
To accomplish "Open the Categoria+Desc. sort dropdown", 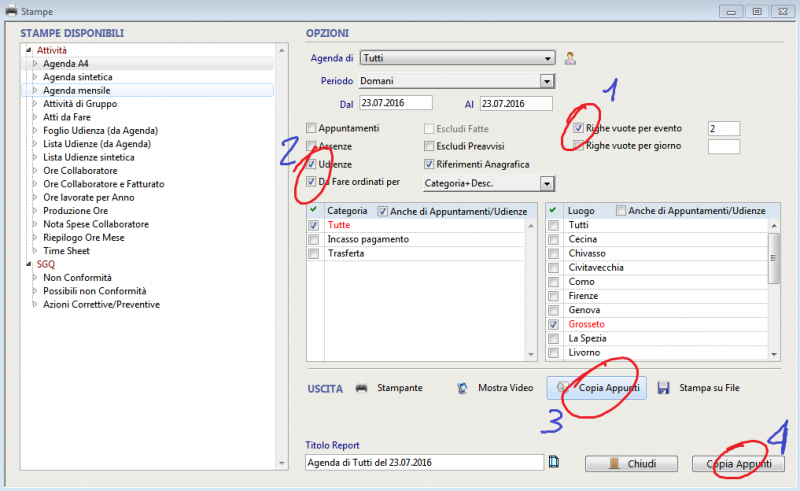I will [546, 183].
